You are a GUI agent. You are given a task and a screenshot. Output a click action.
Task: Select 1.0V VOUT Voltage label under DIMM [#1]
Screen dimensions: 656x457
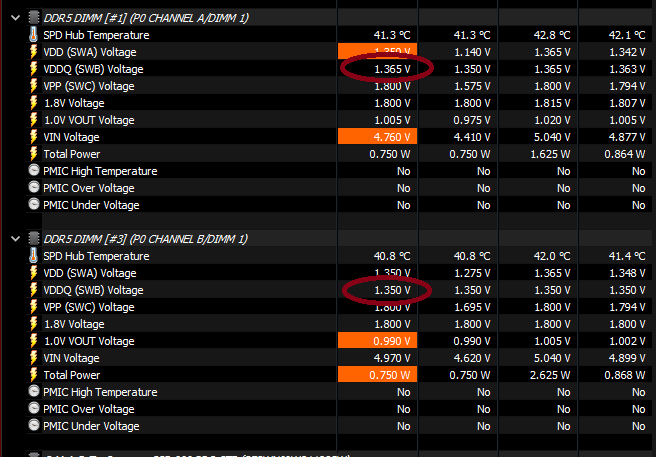(x=89, y=120)
